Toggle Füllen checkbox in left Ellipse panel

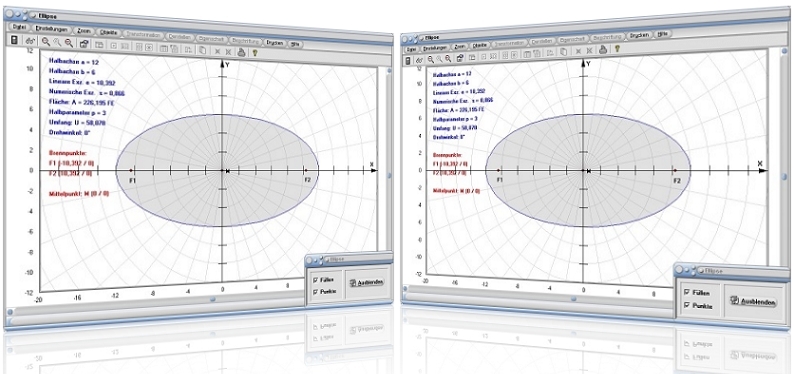point(315,279)
